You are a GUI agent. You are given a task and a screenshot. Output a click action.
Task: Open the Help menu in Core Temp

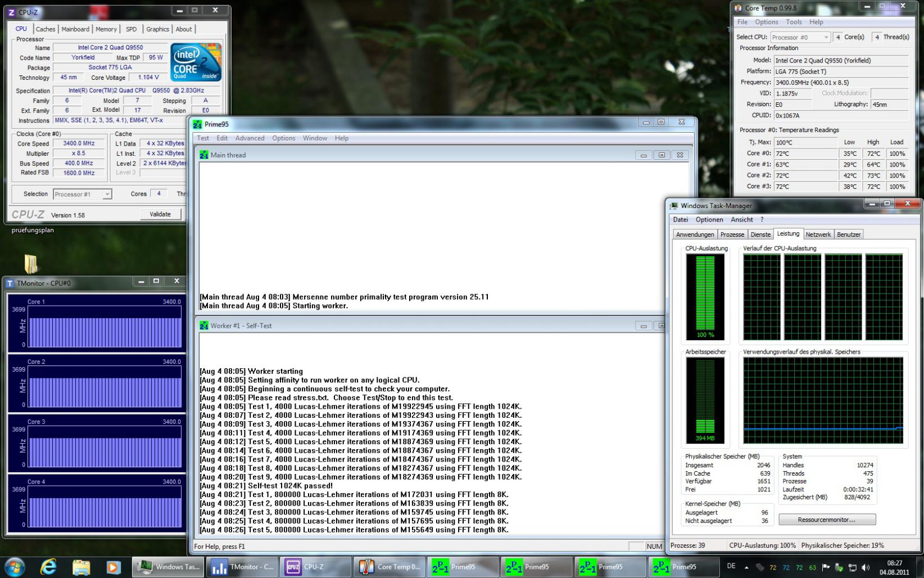[x=816, y=22]
